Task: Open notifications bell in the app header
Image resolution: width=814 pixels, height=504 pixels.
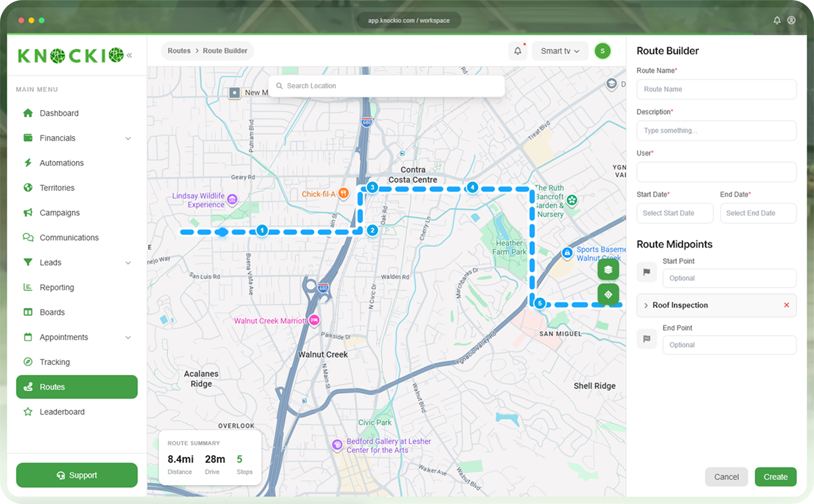Action: [518, 51]
